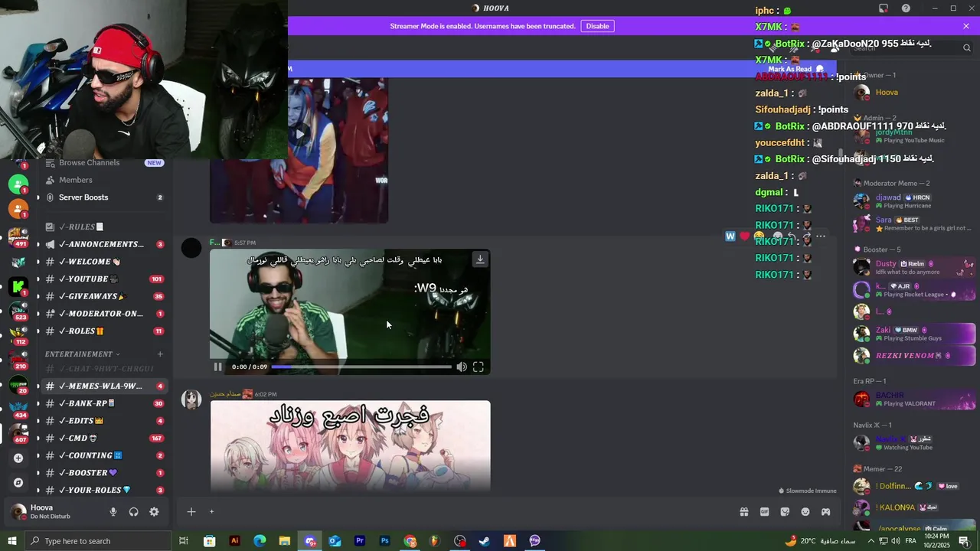This screenshot has width=980, height=551.
Task: Open the MODERATOR-ON channel
Action: 105,314
